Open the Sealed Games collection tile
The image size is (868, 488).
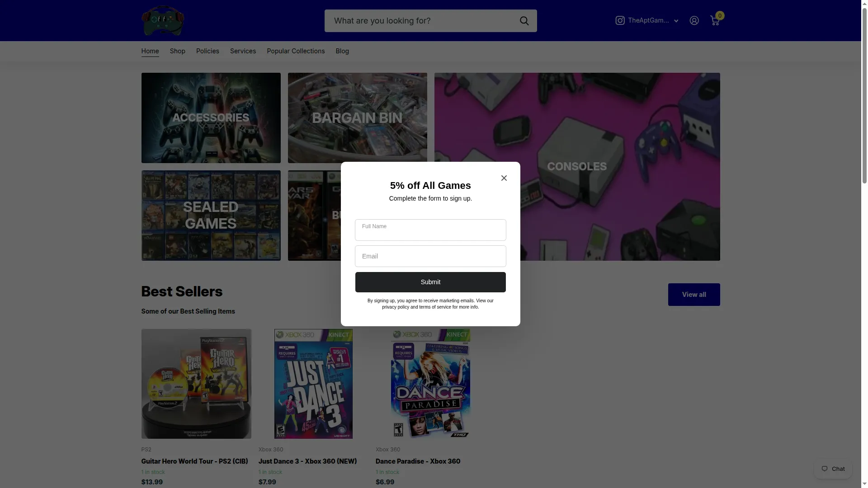[211, 216]
